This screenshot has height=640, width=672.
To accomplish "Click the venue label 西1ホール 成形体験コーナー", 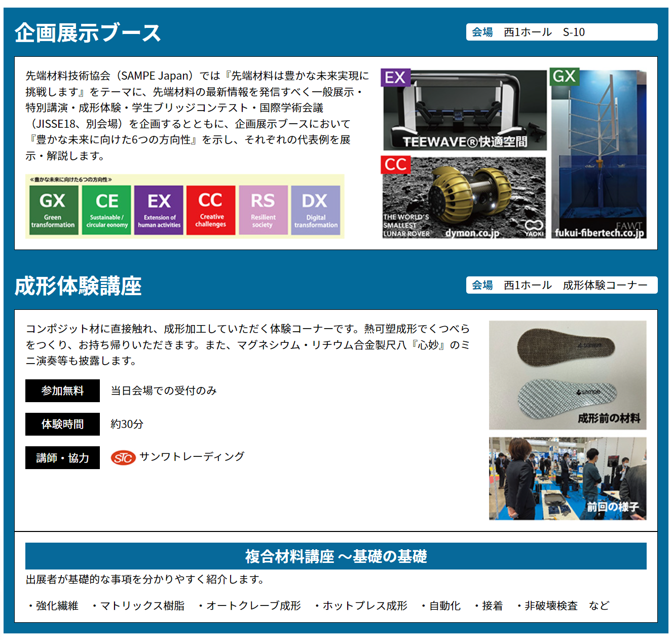I will [562, 285].
